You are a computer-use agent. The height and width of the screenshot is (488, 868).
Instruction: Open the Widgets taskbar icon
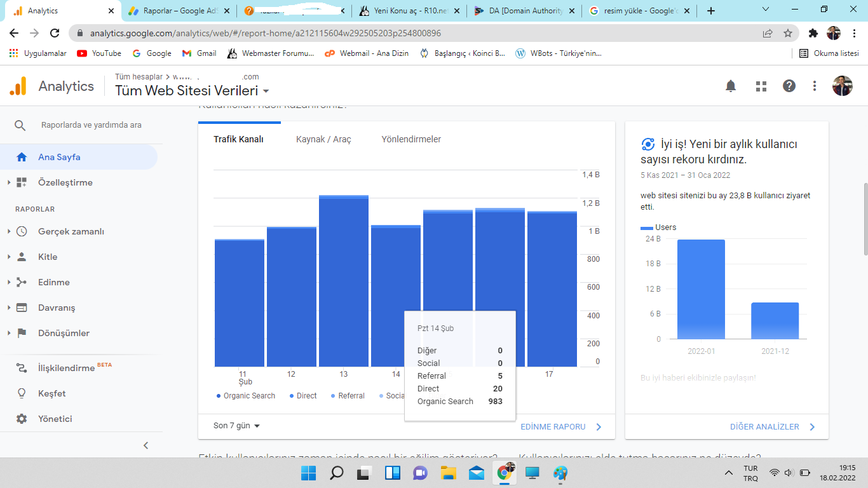pos(393,473)
